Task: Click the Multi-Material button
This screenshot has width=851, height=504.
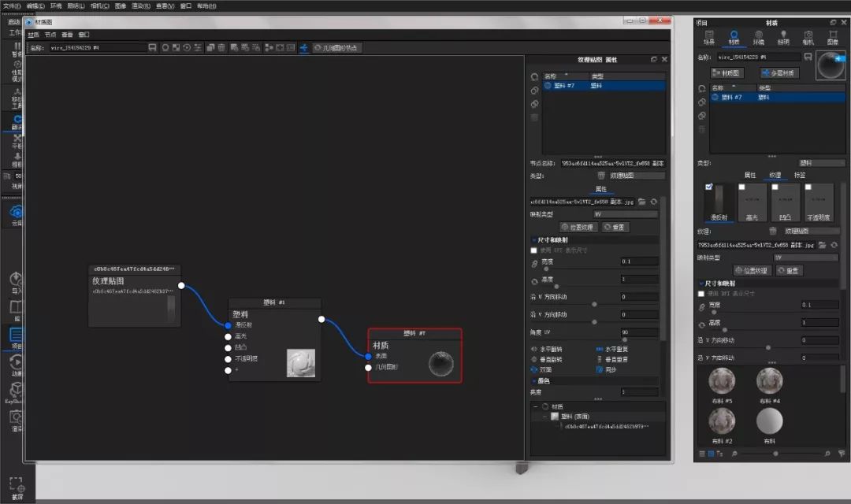Action: (779, 72)
